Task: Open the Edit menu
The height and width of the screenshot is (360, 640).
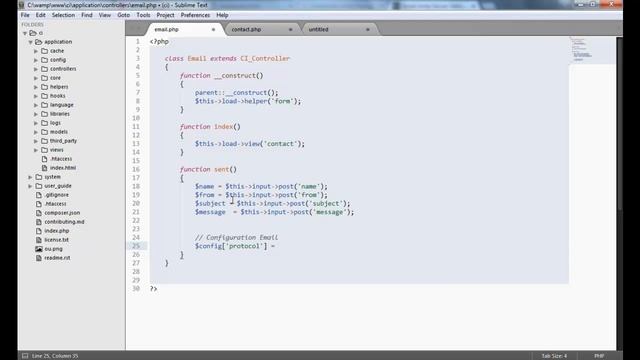Action: [x=40, y=15]
